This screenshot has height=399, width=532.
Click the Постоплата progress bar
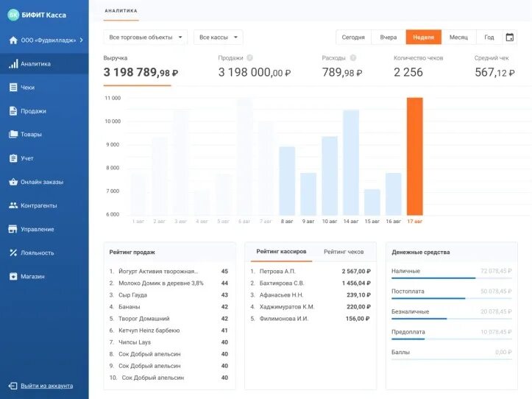[452, 298]
